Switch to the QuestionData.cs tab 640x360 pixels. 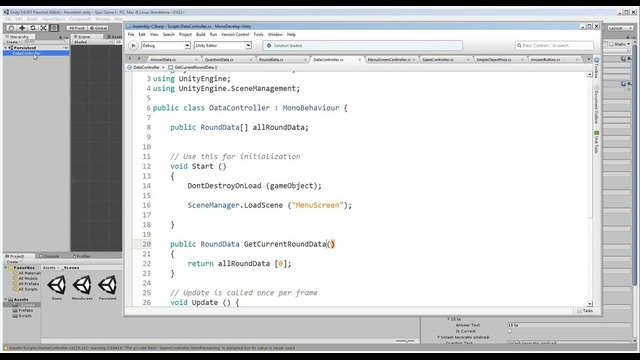219,60
